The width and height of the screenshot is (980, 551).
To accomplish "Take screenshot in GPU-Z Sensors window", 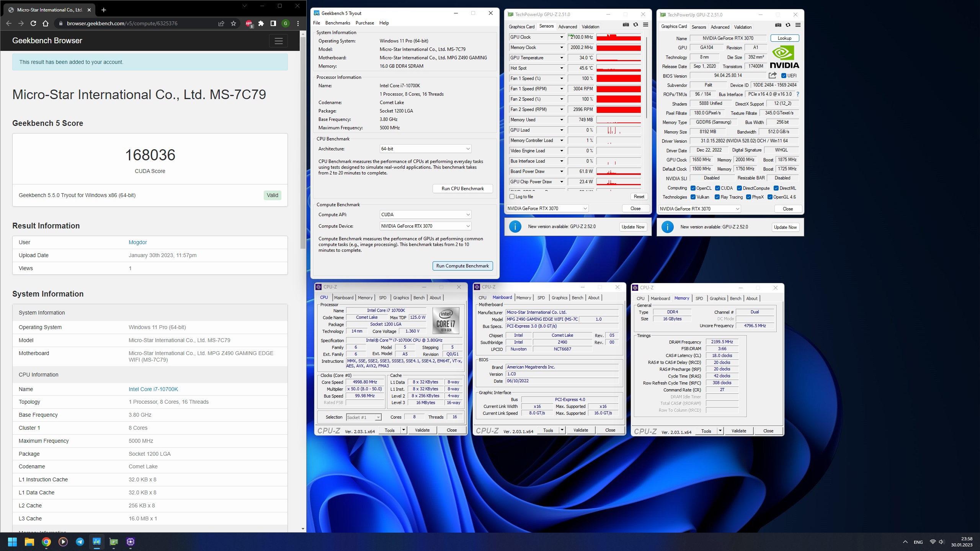I will point(626,25).
